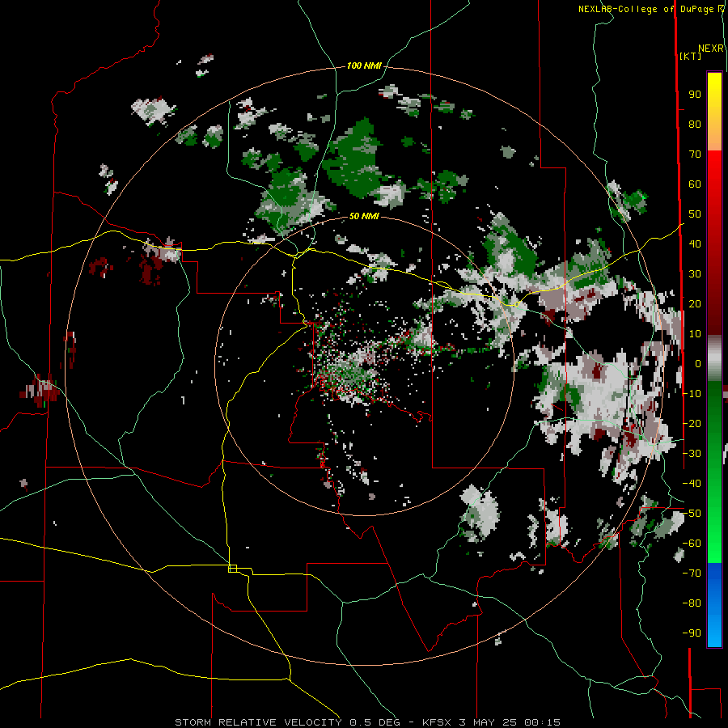This screenshot has height=728, width=728.
Task: Click the blue band of the velocity legend
Action: (714, 604)
